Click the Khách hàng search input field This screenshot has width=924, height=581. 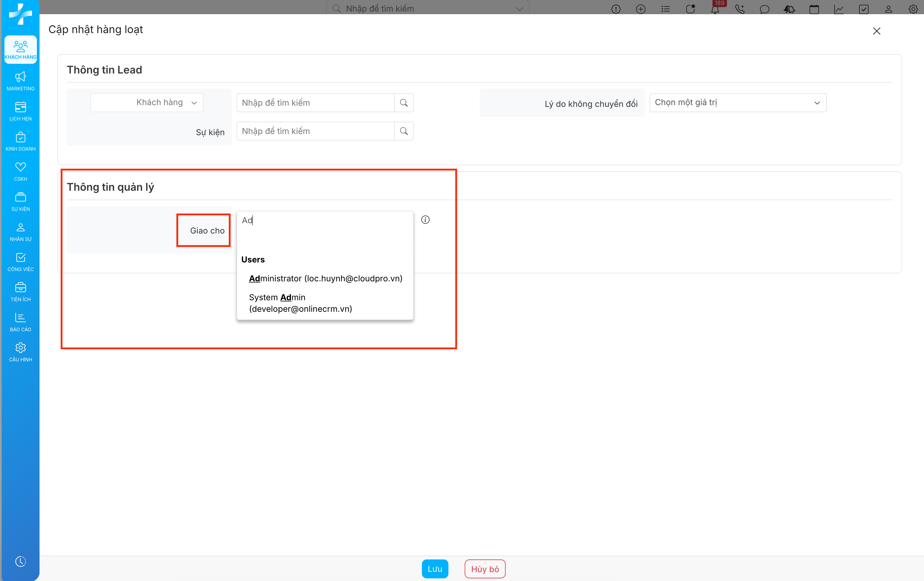(315, 103)
